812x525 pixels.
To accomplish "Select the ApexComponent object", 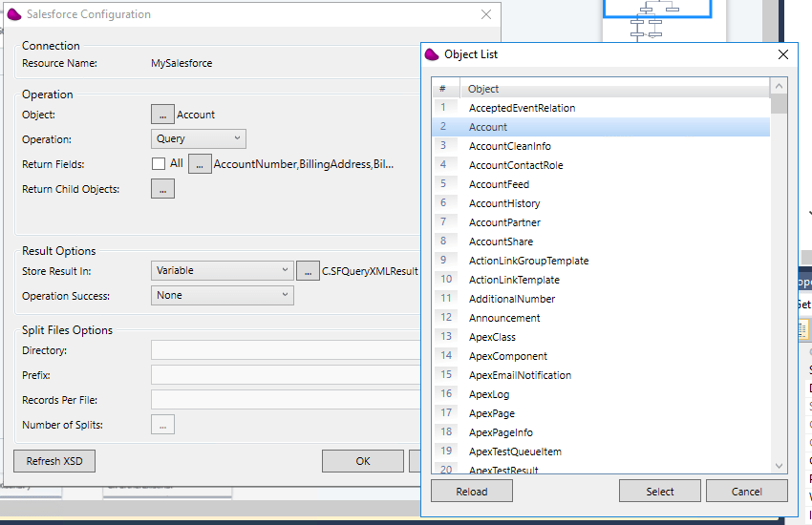I will 601,356.
